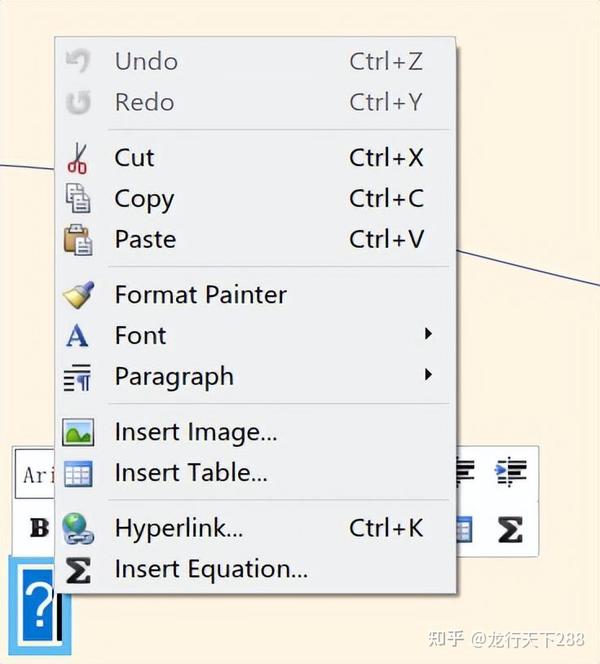The image size is (600, 664).
Task: Click the Font menu entry
Action: click(141, 335)
